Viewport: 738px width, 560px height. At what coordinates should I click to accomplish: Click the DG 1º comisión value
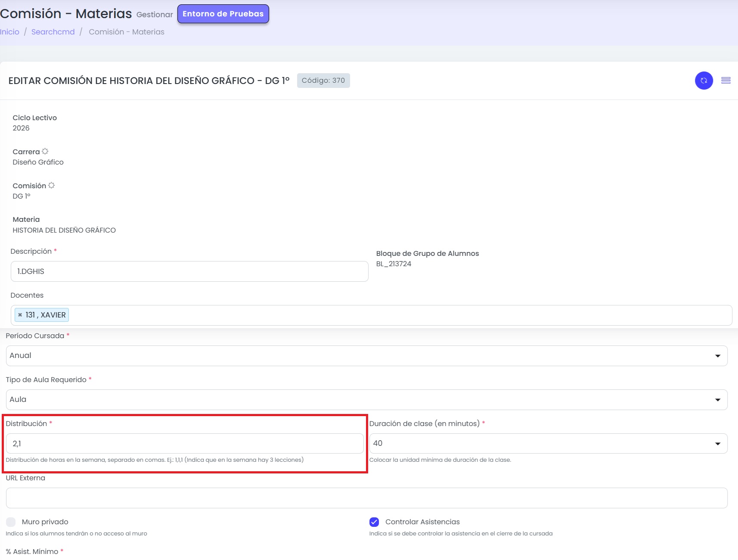22,196
